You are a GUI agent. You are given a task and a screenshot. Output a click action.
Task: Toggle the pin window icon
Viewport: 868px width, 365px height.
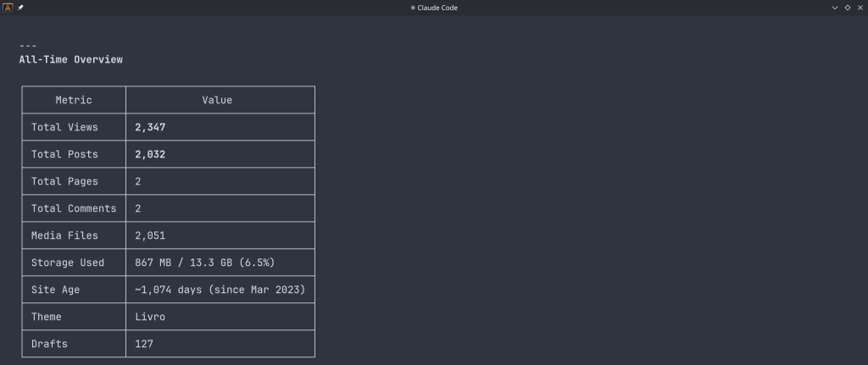click(x=20, y=7)
